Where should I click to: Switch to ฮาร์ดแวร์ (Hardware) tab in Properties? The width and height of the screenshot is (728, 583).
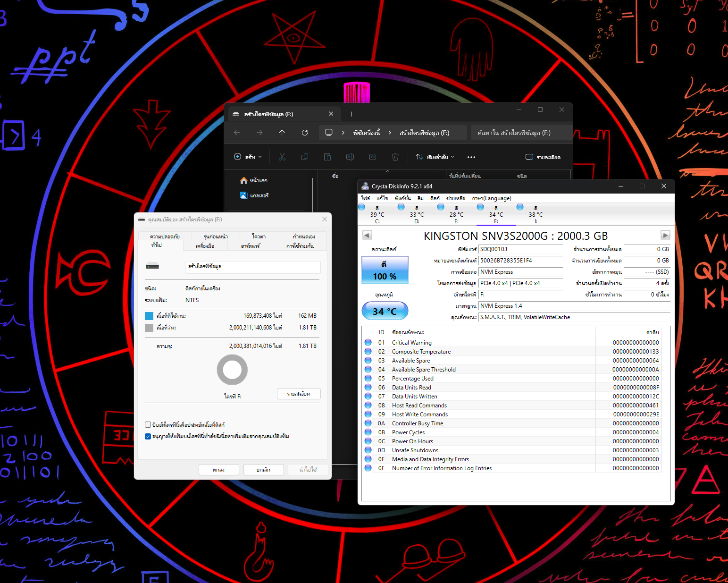click(250, 245)
